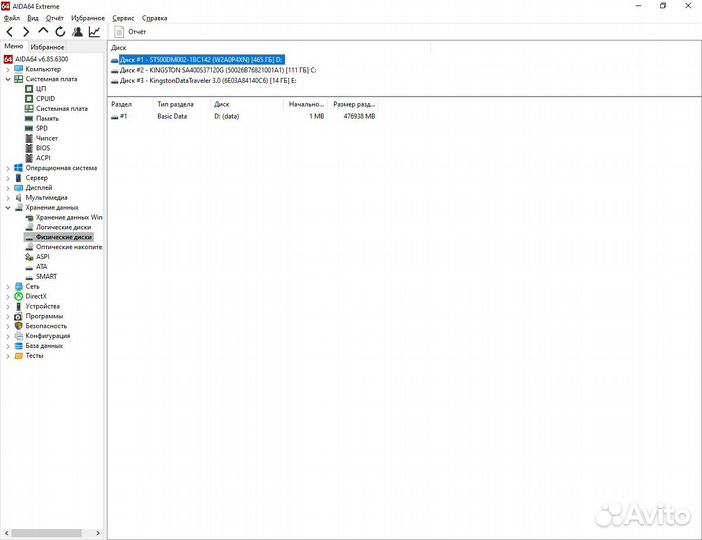Expand the Дисплей node
Screen dimensions: 702x540
pos(8,188)
